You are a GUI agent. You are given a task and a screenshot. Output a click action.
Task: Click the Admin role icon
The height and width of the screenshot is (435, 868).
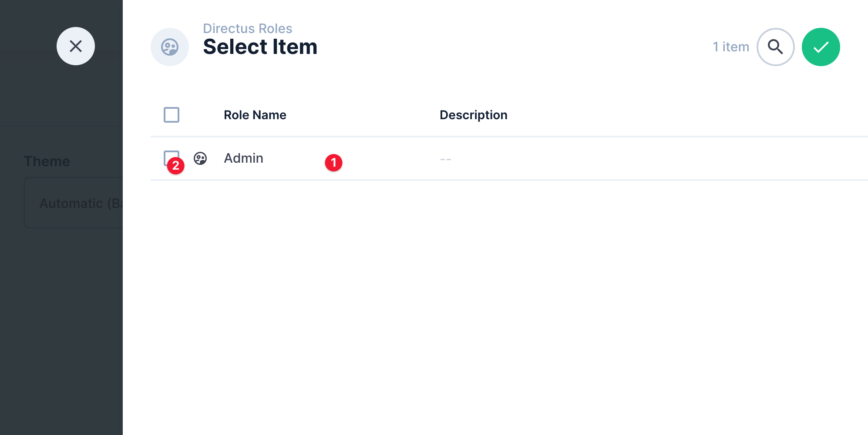tap(200, 158)
